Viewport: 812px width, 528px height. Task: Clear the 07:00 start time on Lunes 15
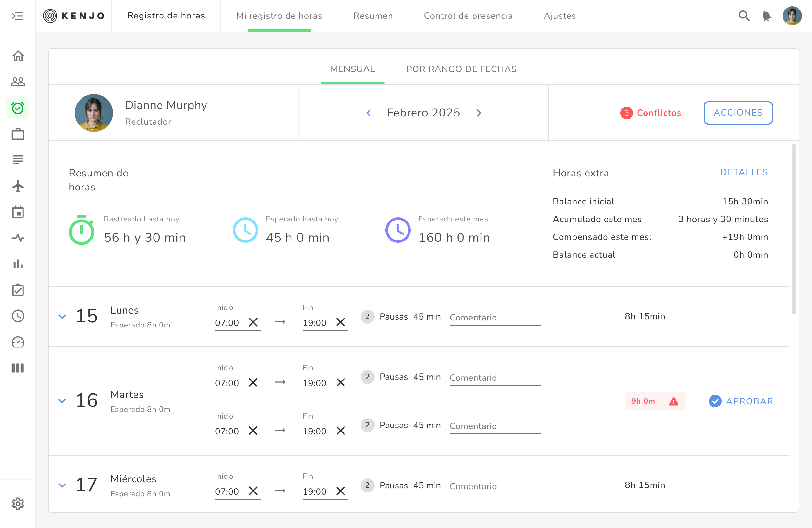click(x=253, y=322)
